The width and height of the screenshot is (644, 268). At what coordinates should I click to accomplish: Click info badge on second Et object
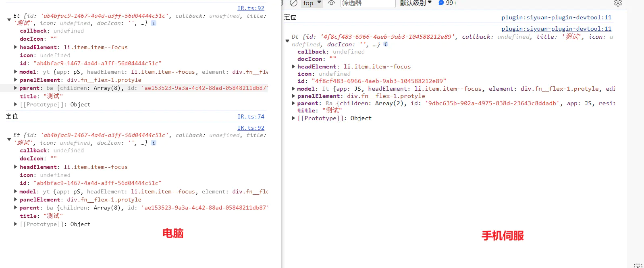tap(154, 143)
